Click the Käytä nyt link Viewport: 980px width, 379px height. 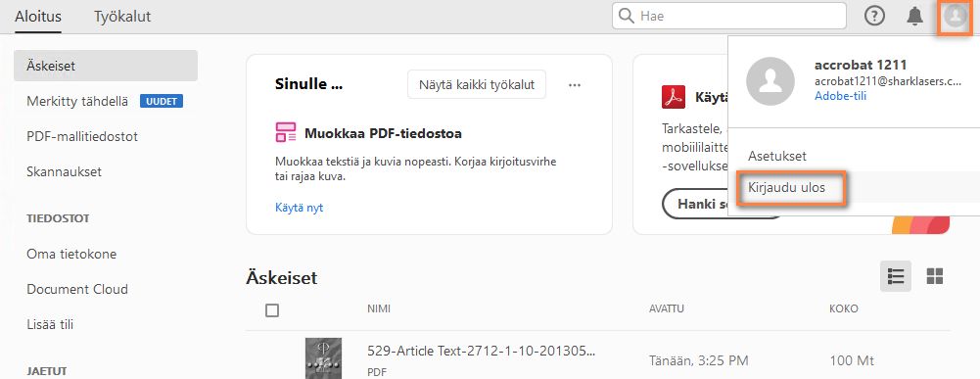(299, 208)
